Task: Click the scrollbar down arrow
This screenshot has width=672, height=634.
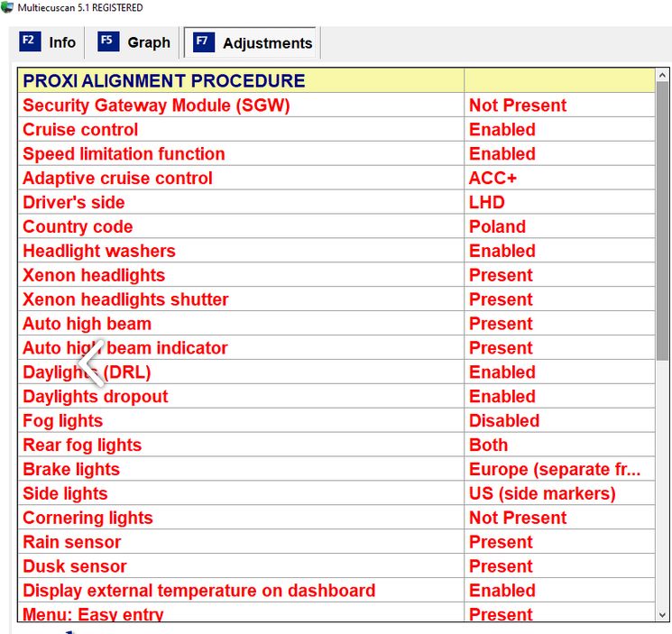Action: tap(663, 614)
